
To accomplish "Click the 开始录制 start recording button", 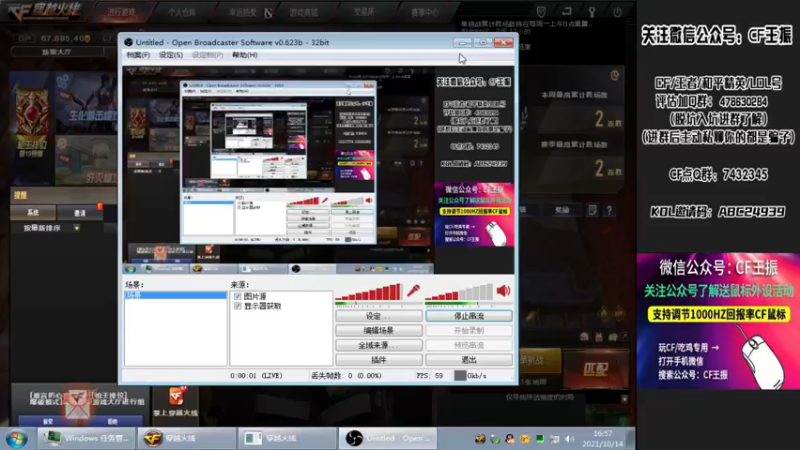I will (x=469, y=331).
